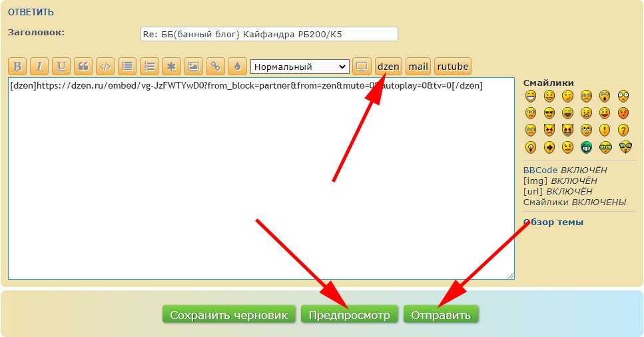Insert dzen video tag

coord(388,67)
